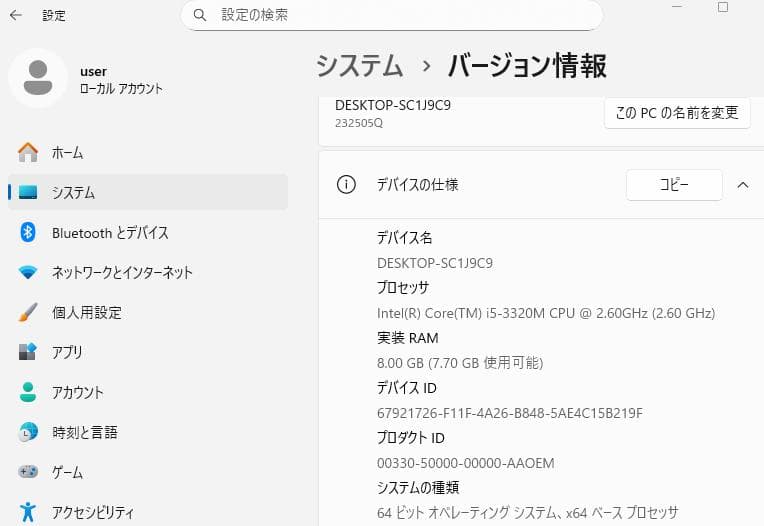Image resolution: width=764 pixels, height=526 pixels.
Task: Click the バージョン情報 page title
Action: [x=527, y=66]
